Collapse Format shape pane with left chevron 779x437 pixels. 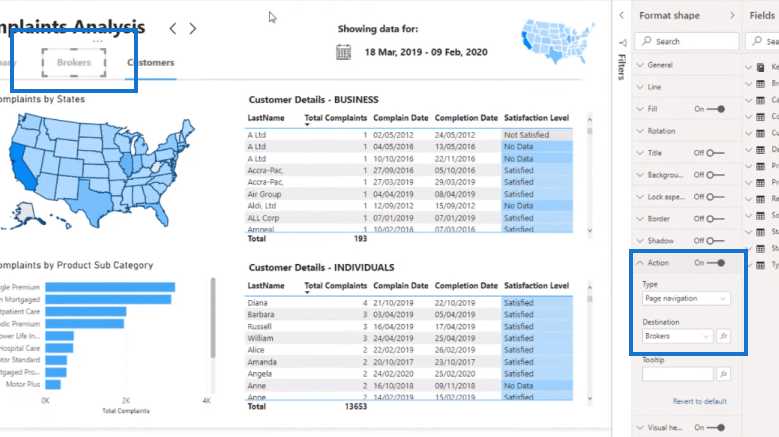pos(622,15)
